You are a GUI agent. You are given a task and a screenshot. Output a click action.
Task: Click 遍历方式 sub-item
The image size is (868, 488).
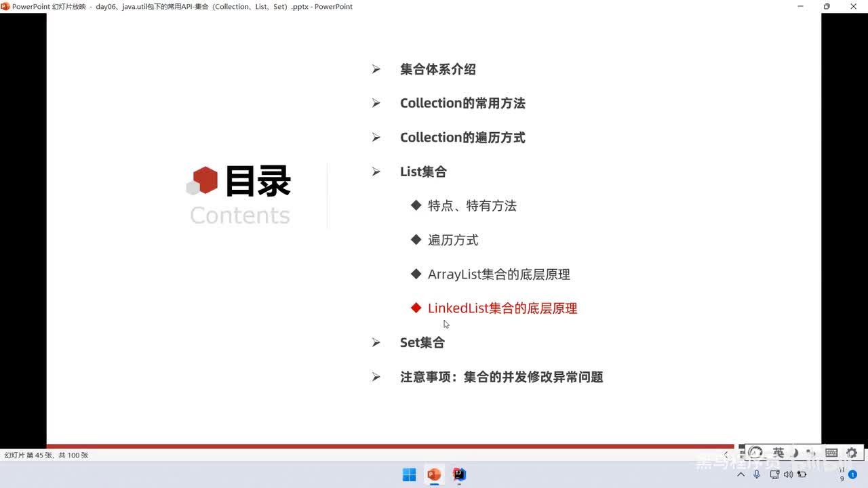(x=453, y=240)
